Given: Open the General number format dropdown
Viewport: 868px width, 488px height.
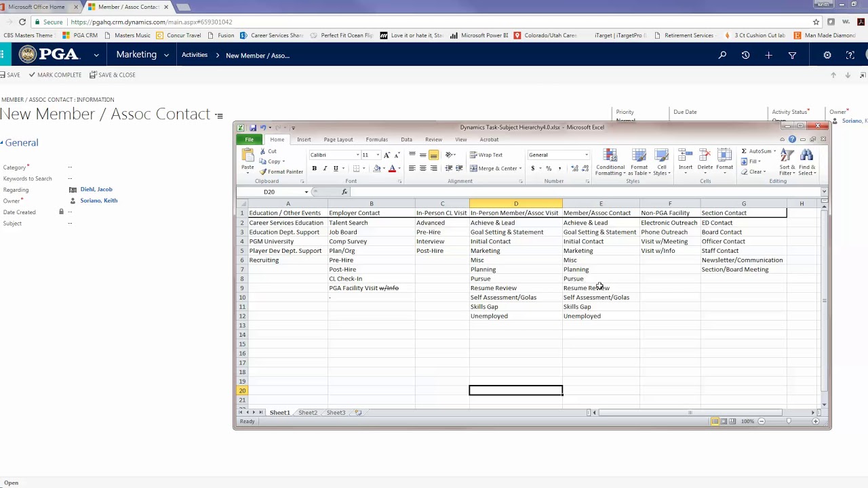Looking at the screenshot, I should pos(587,155).
